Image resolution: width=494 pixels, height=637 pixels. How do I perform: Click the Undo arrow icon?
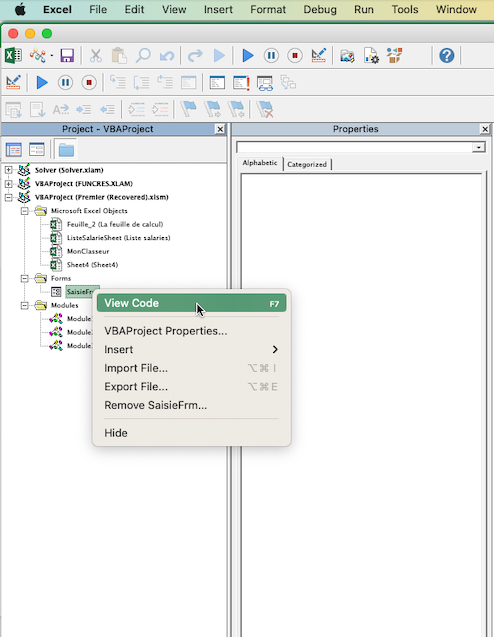click(x=167, y=56)
